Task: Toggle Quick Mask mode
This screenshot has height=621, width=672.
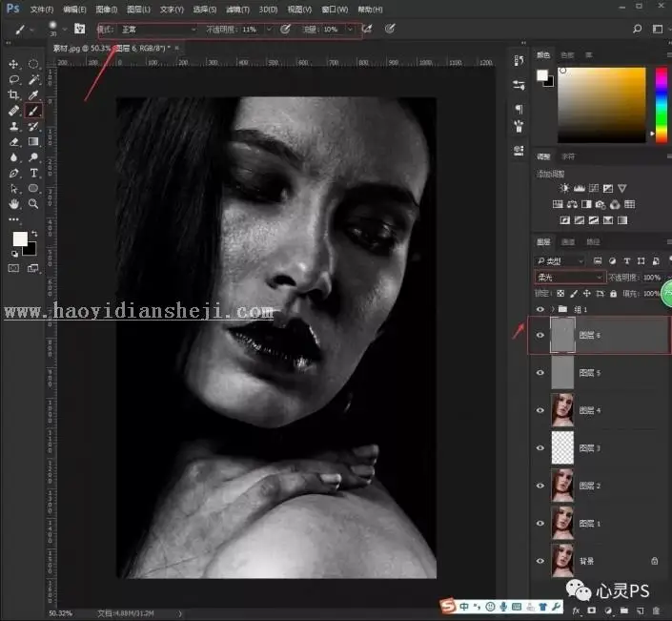Action: pos(13,268)
